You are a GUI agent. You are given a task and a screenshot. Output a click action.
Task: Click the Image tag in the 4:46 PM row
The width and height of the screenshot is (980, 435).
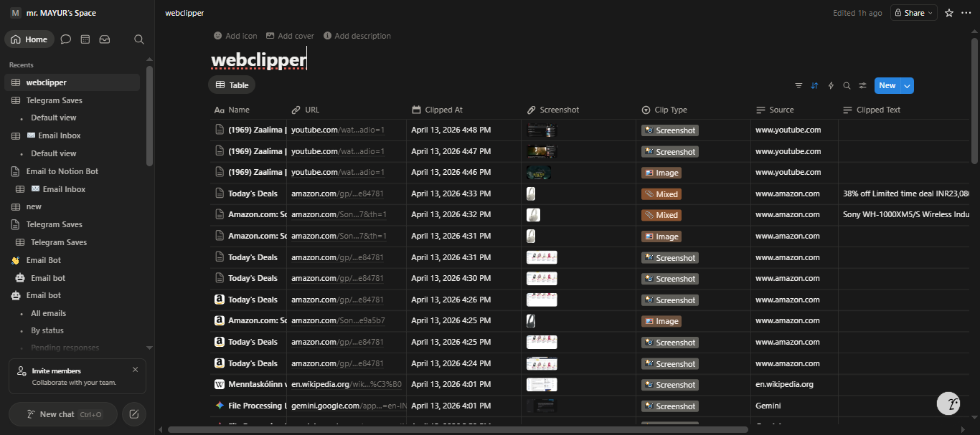(661, 173)
